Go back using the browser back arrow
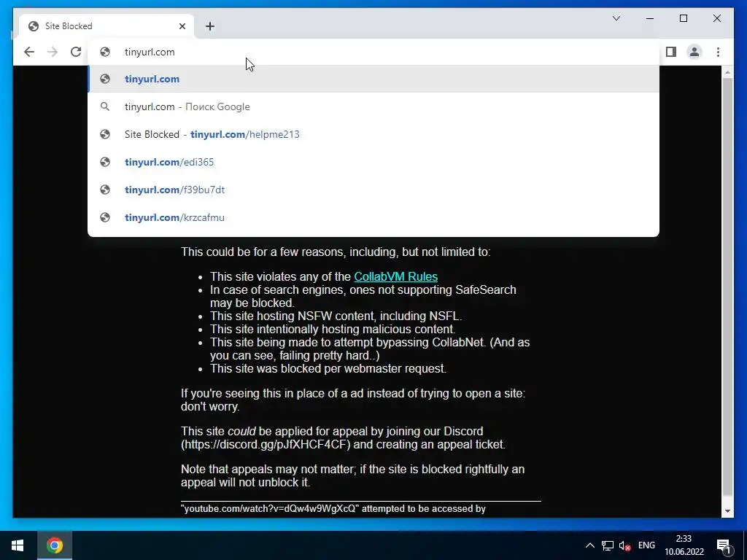747x560 pixels. (29, 52)
